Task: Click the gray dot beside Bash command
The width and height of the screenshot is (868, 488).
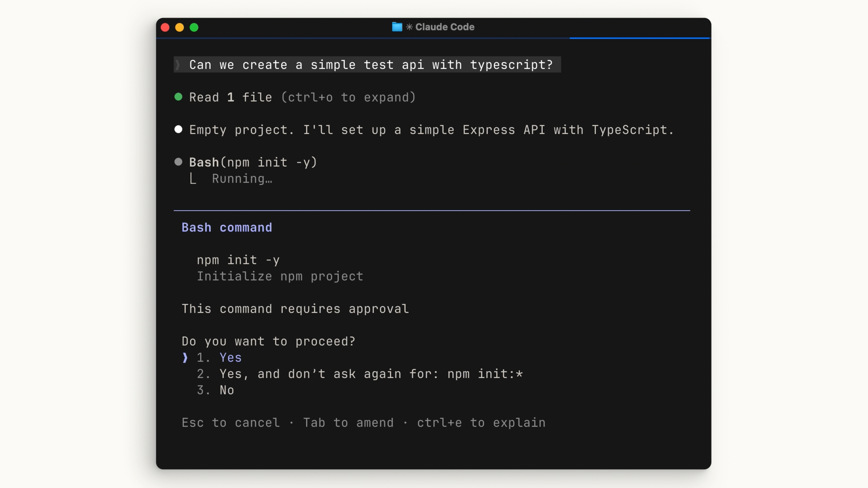Action: pyautogui.click(x=178, y=162)
